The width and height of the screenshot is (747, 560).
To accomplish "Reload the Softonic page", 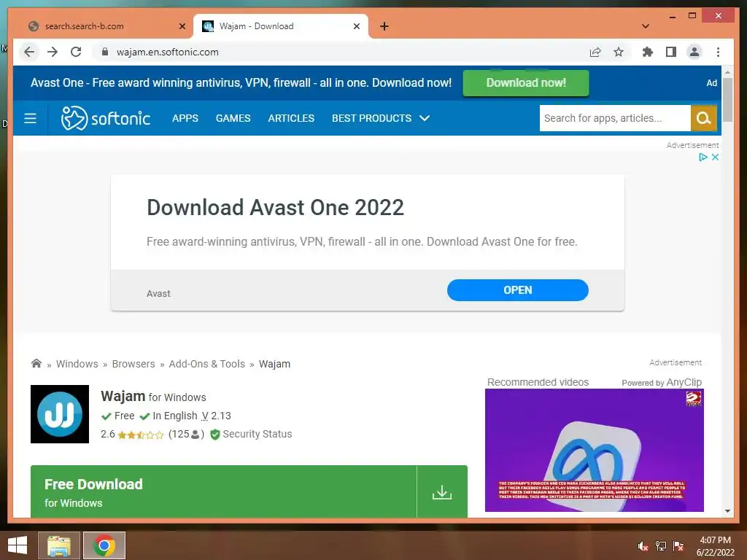I will click(x=76, y=52).
